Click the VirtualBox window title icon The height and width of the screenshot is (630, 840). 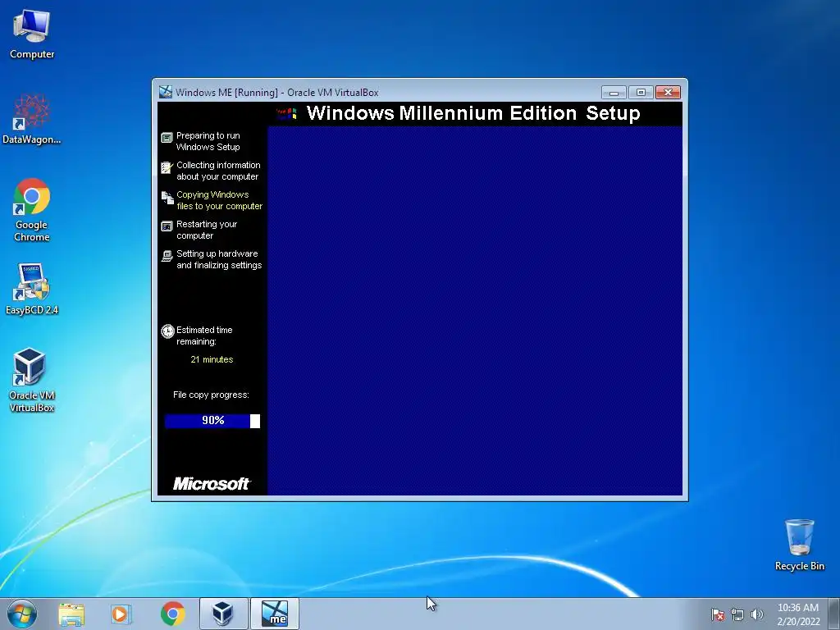(166, 92)
